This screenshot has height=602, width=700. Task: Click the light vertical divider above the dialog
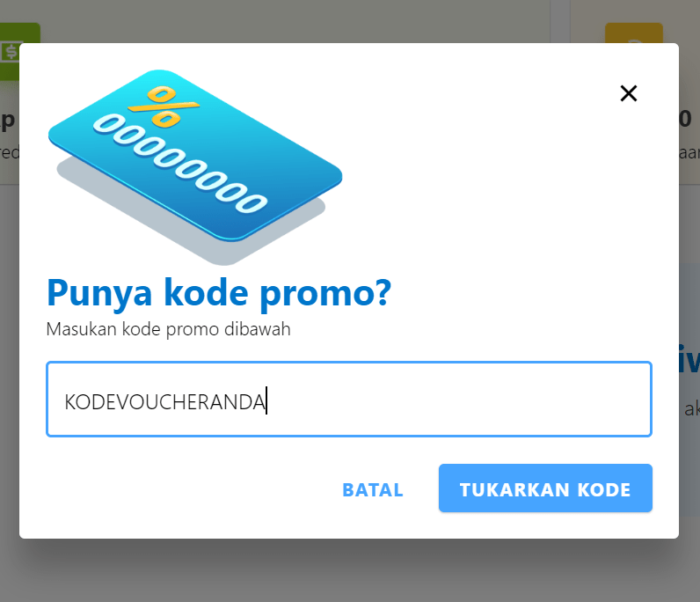click(560, 21)
